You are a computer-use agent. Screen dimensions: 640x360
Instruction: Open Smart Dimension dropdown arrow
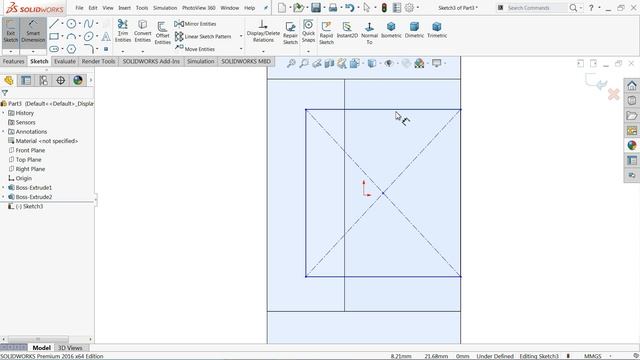33,51
